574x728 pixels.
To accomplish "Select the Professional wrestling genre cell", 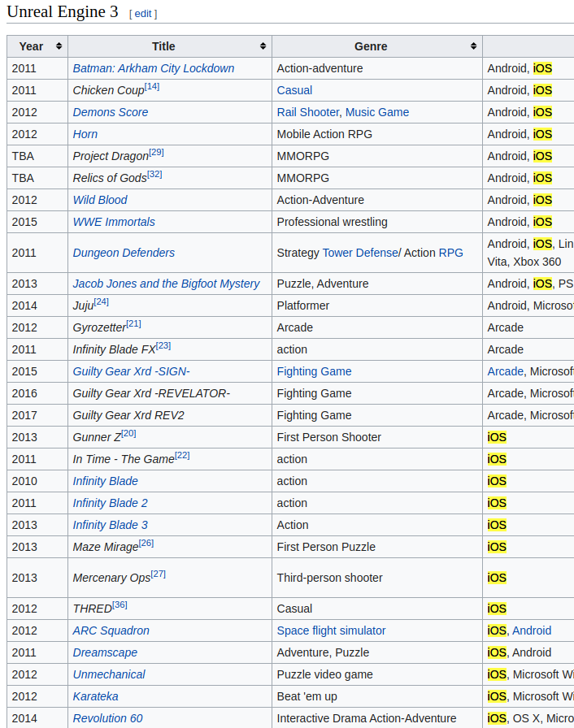I will (x=377, y=222).
